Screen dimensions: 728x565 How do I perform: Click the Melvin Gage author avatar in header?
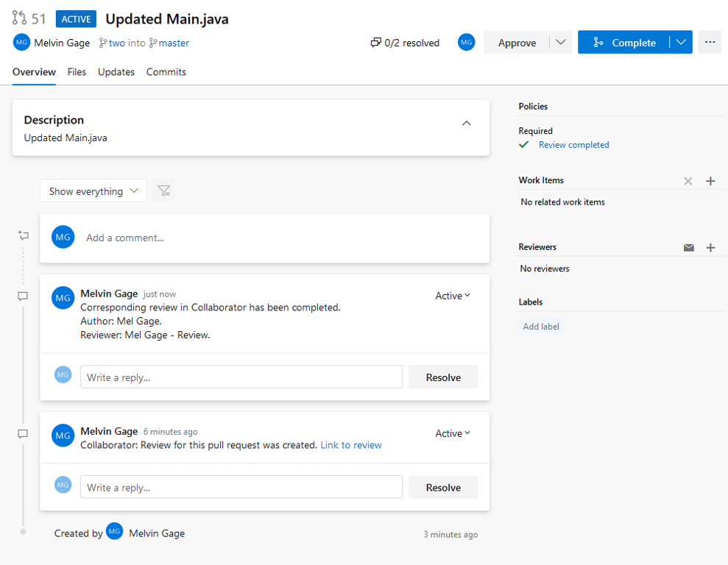[21, 42]
